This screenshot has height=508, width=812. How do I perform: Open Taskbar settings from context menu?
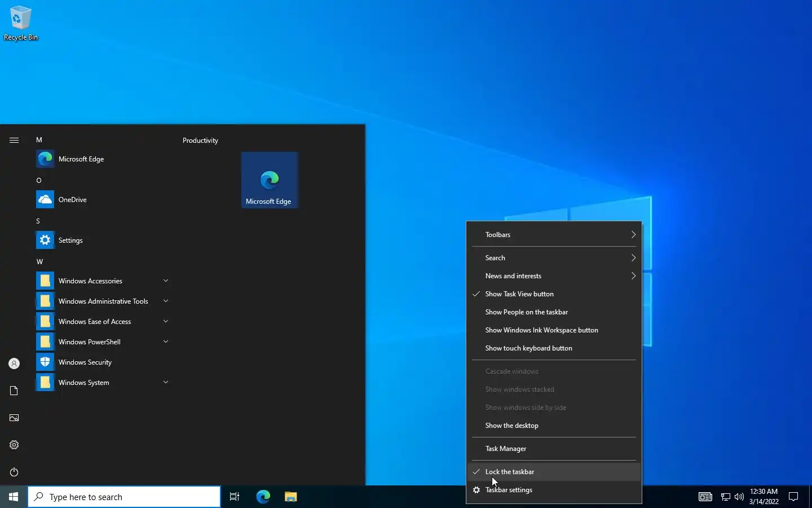click(554, 490)
